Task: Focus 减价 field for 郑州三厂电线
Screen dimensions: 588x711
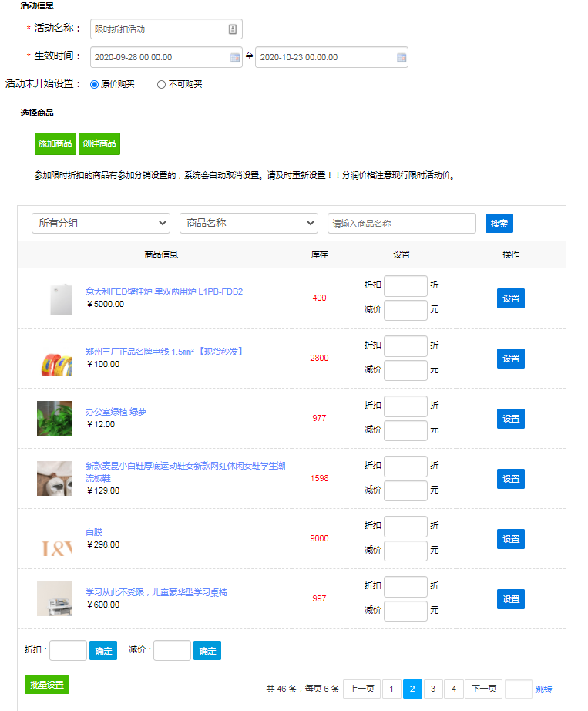Action: click(x=405, y=370)
